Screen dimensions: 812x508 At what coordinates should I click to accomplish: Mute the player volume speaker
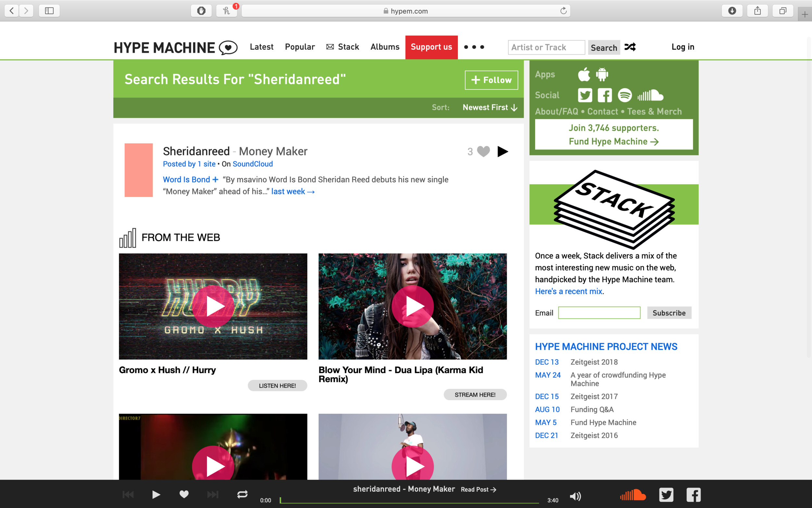click(x=575, y=496)
